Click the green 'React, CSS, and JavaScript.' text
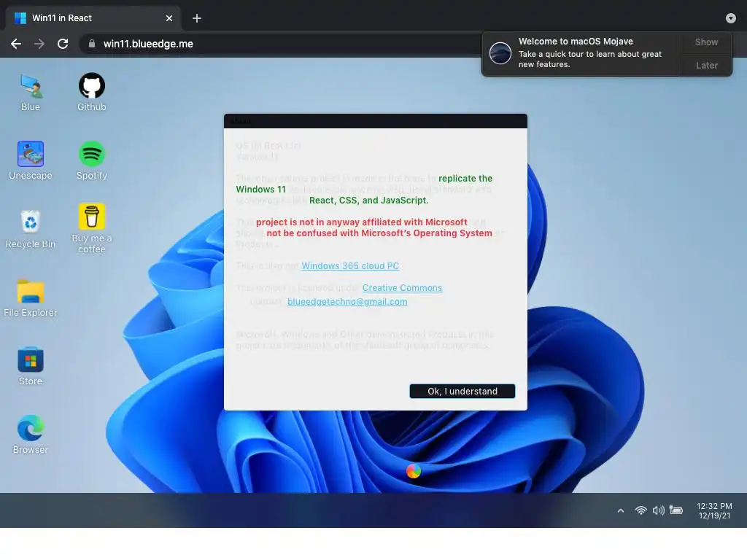 tap(368, 200)
